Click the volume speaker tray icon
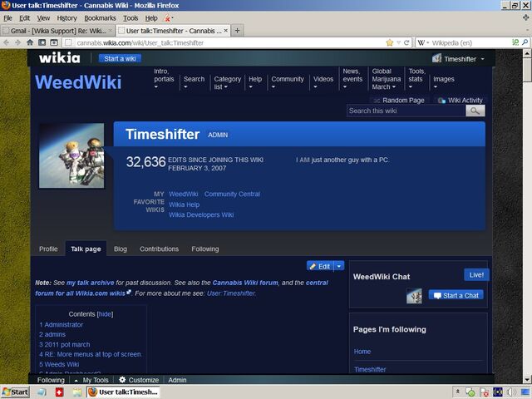 (x=511, y=392)
